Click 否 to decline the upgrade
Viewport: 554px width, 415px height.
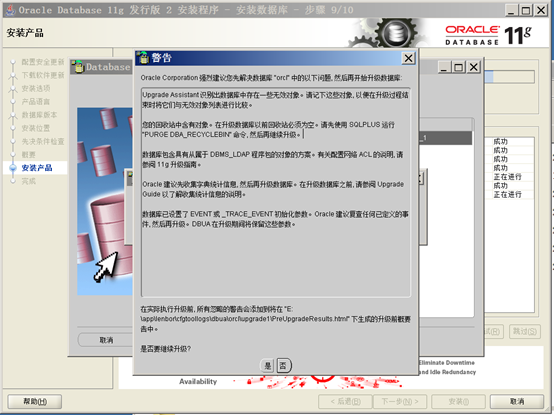pyautogui.click(x=283, y=366)
